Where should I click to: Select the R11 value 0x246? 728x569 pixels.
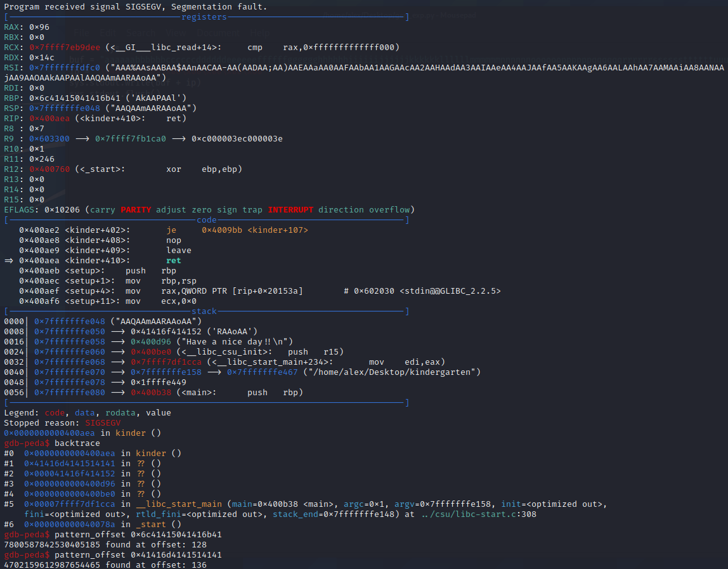pos(42,159)
